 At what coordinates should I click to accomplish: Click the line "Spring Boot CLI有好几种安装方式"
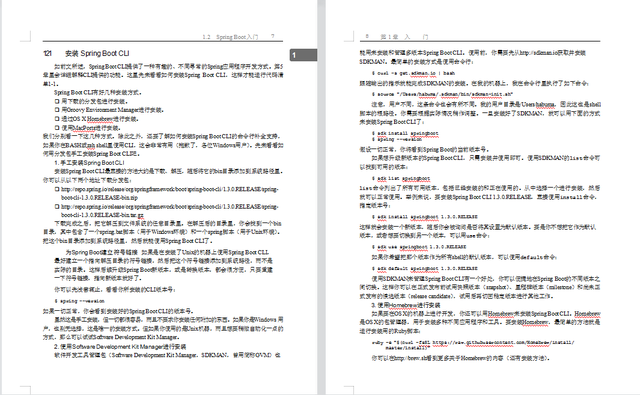pos(98,93)
